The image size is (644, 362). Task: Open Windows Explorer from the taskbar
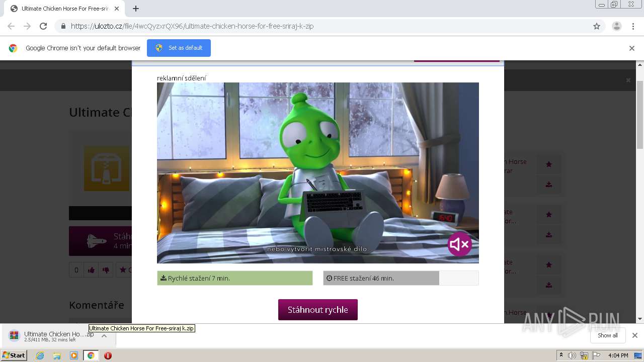[57, 355]
